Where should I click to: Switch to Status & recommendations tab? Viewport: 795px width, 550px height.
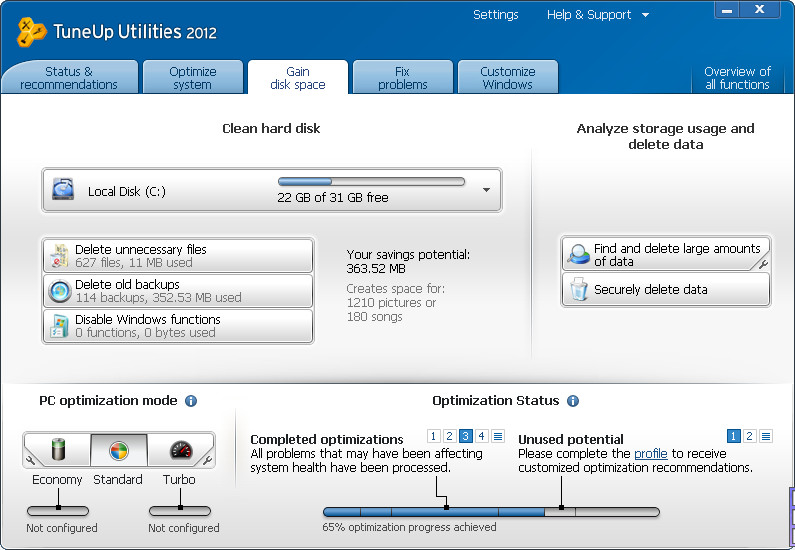(69, 78)
